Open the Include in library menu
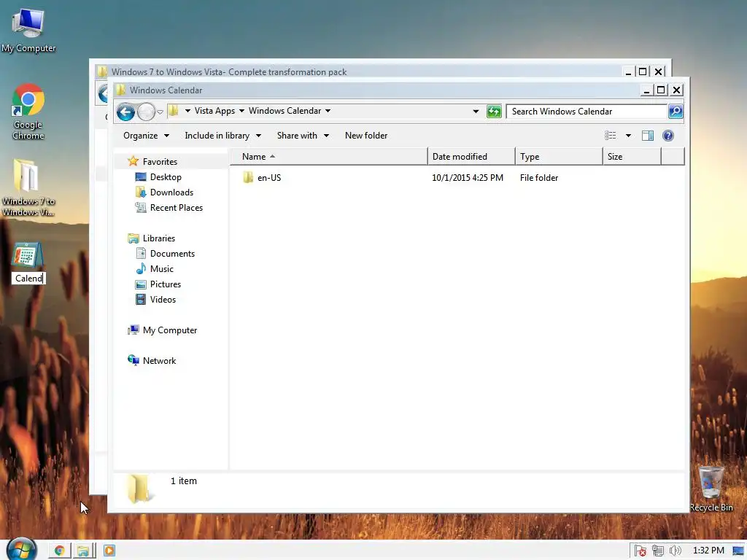 pyautogui.click(x=222, y=136)
